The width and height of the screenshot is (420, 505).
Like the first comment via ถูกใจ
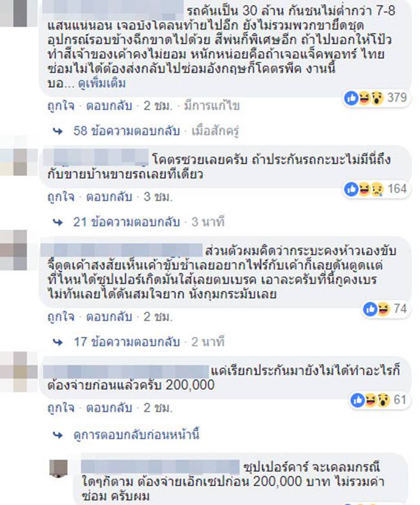(x=61, y=106)
